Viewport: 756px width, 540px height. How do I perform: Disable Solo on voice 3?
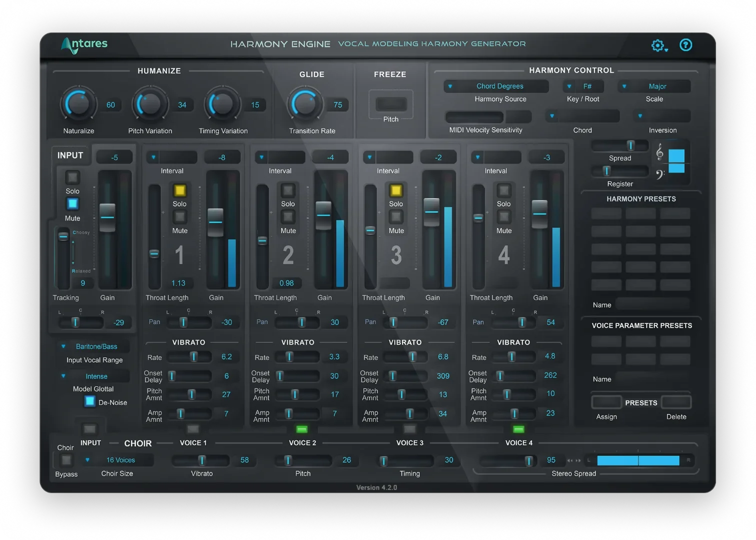(x=396, y=190)
